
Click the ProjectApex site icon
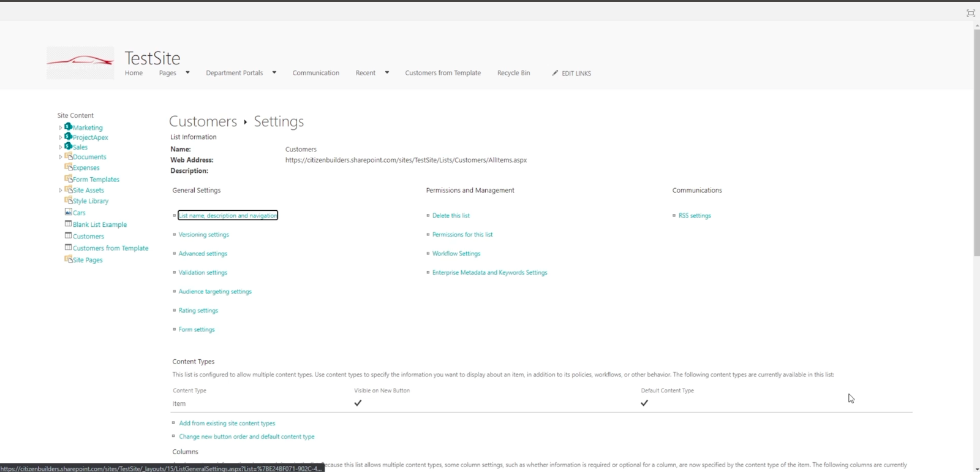click(x=69, y=137)
